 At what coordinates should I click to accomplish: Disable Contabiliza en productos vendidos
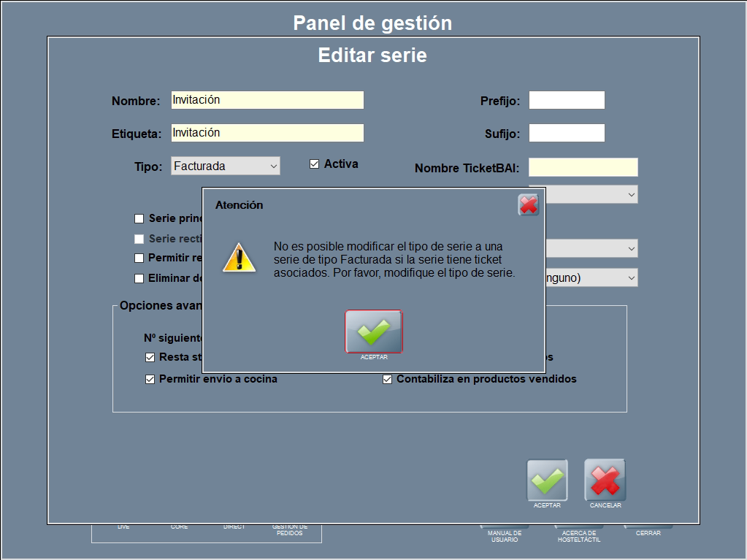tap(388, 380)
